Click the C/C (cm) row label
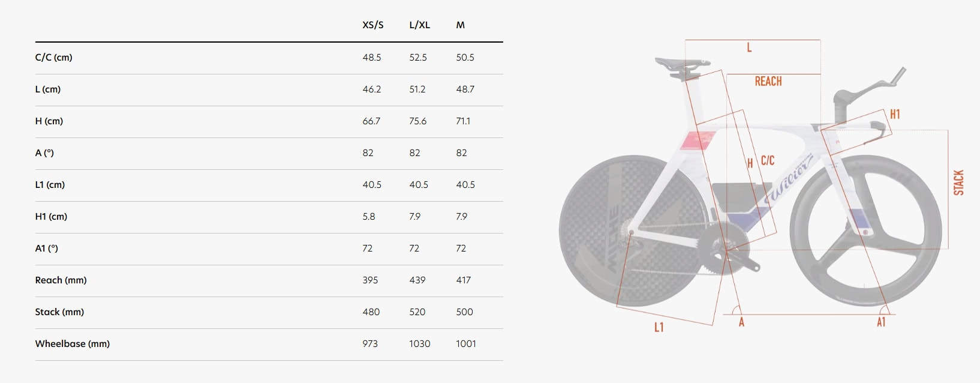980x383 pixels. (x=53, y=58)
